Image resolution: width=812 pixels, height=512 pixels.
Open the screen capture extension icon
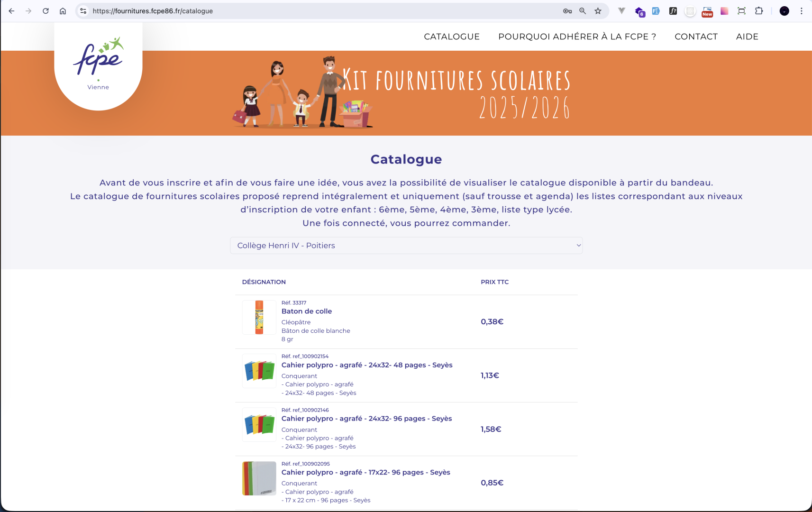pyautogui.click(x=741, y=10)
